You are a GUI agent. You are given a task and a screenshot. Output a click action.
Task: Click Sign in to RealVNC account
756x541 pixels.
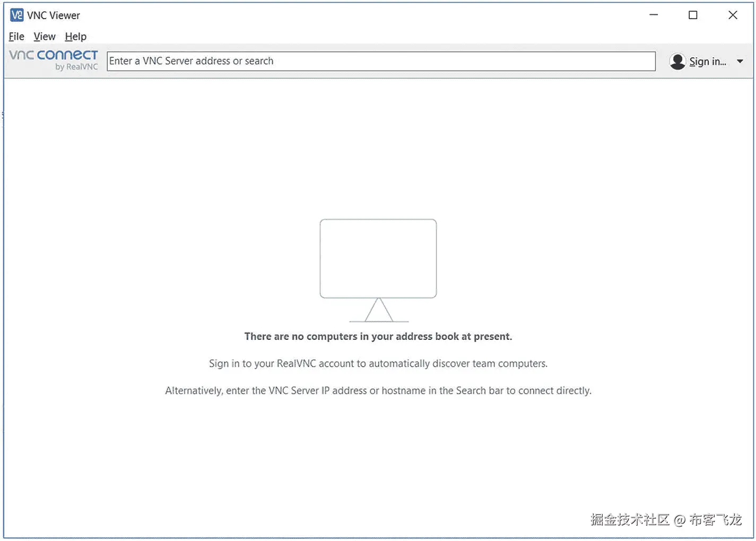point(708,61)
